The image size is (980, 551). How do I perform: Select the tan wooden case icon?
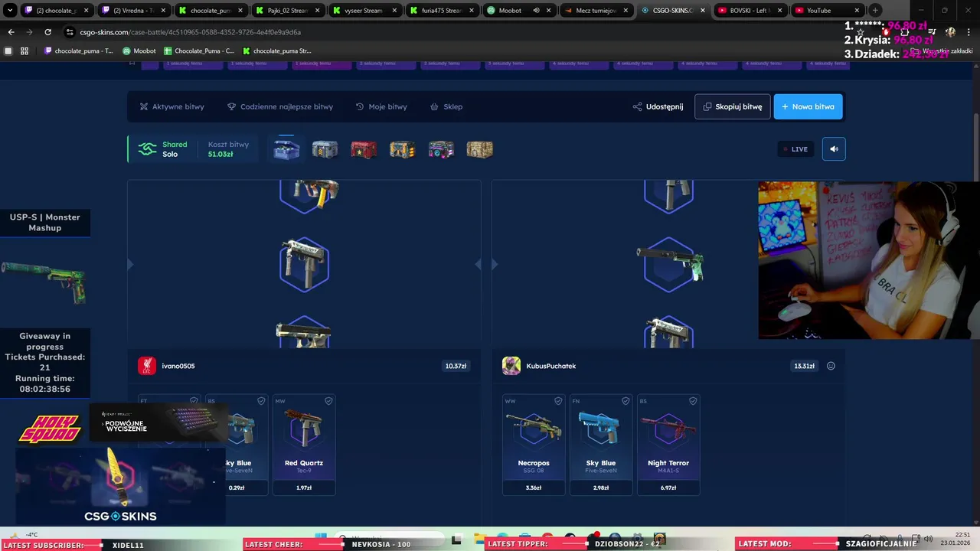[480, 149]
